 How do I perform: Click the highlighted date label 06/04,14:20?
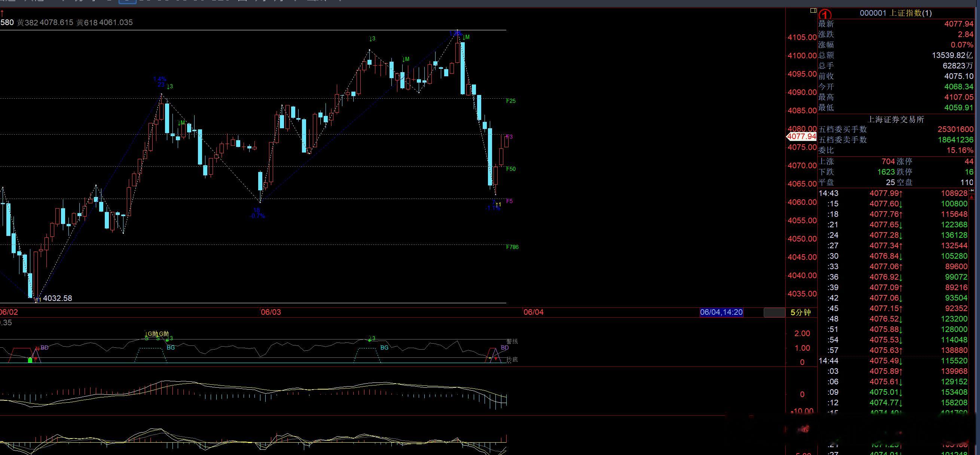coord(721,313)
